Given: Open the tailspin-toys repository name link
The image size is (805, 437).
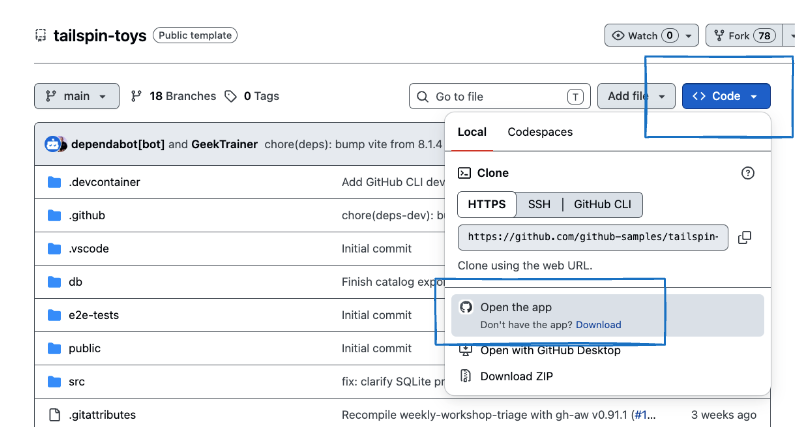Looking at the screenshot, I should [x=100, y=35].
